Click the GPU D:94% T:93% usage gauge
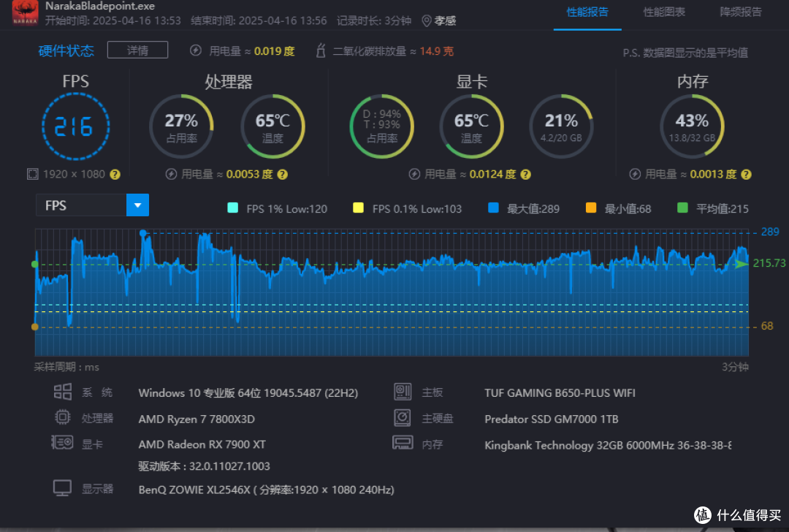789x532 pixels. click(x=382, y=126)
